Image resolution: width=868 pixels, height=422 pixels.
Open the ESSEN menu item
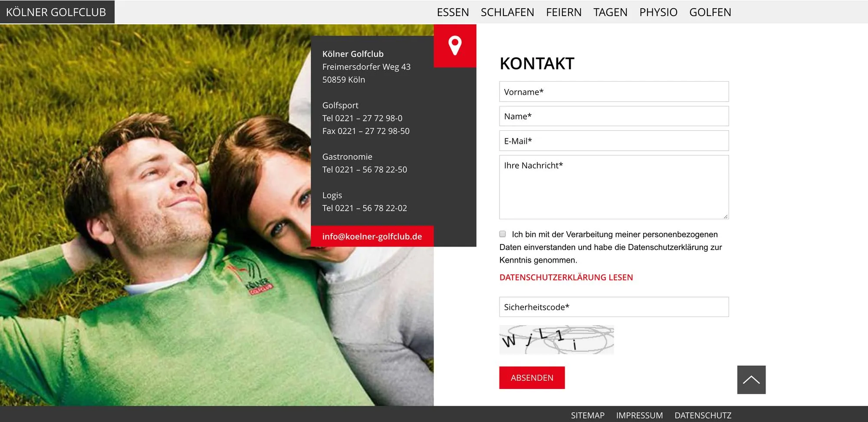click(x=453, y=12)
